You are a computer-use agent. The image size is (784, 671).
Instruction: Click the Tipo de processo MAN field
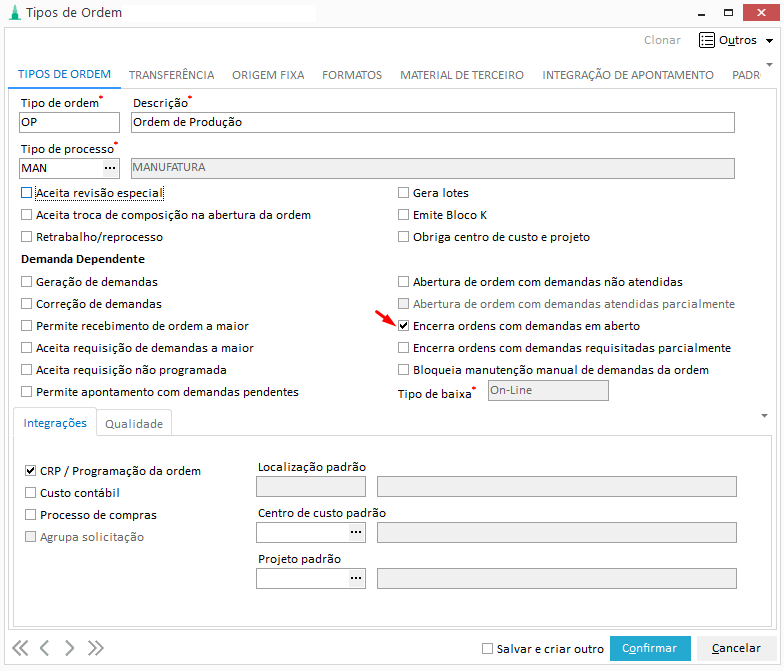(x=61, y=168)
